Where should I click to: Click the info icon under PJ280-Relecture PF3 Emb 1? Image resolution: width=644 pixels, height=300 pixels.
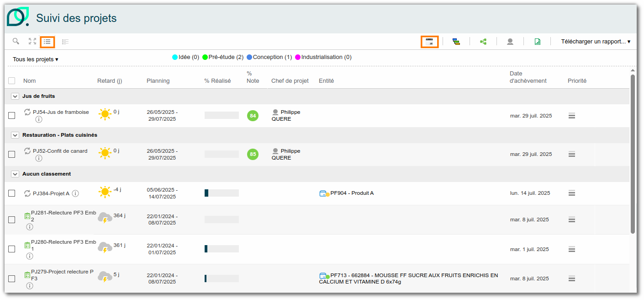coord(30,256)
